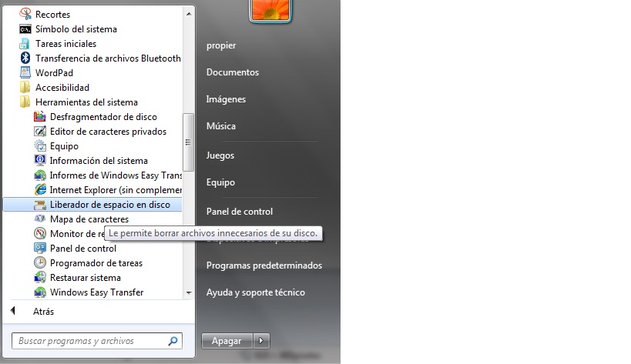
Task: Select the Windows Easy Transfer label
Action: 96,292
